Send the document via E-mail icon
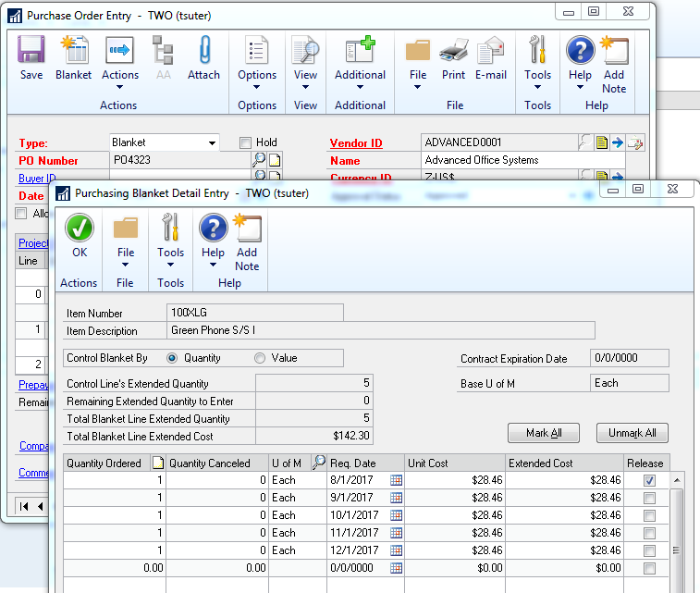Image resolution: width=700 pixels, height=593 pixels. (491, 50)
